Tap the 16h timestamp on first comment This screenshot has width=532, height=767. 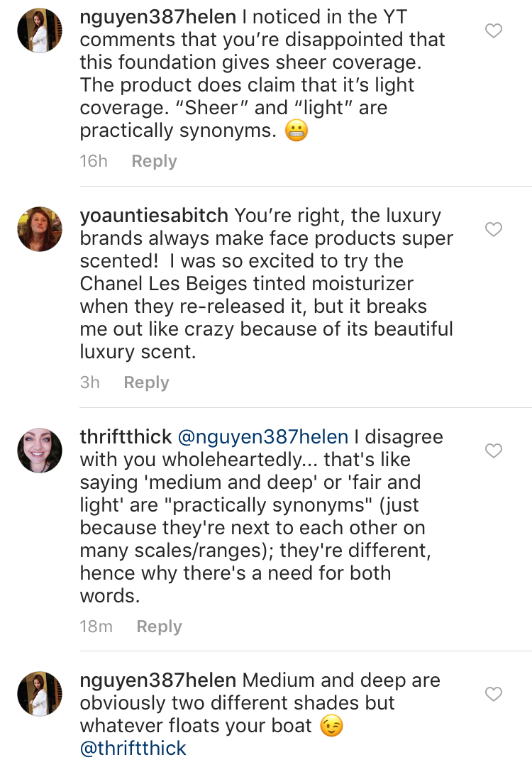click(x=94, y=161)
